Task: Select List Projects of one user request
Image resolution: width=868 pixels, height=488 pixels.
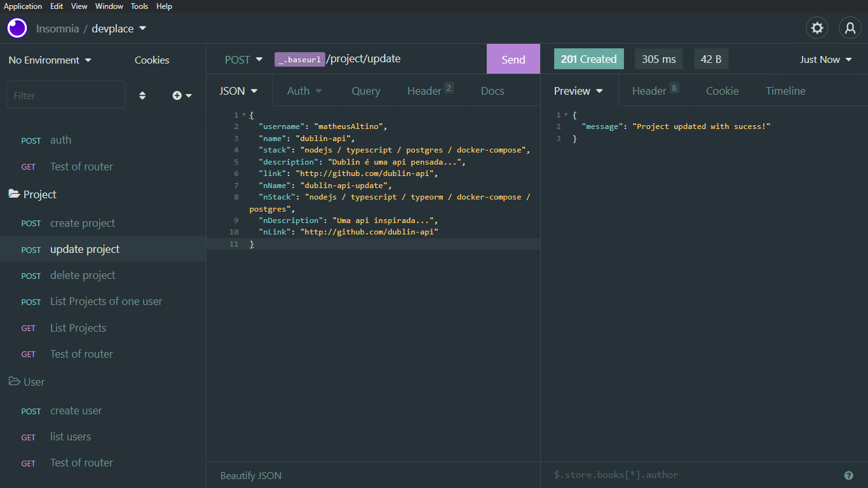Action: 103,301
